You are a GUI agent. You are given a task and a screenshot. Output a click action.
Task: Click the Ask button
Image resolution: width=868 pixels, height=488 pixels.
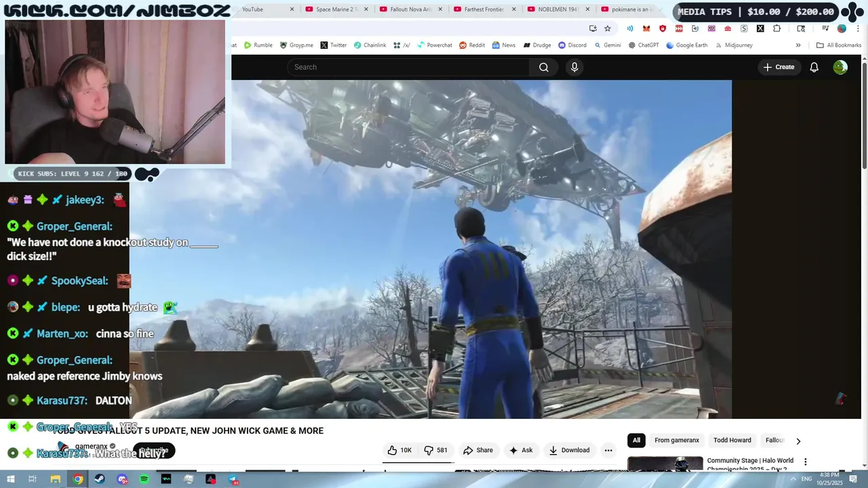(x=521, y=450)
